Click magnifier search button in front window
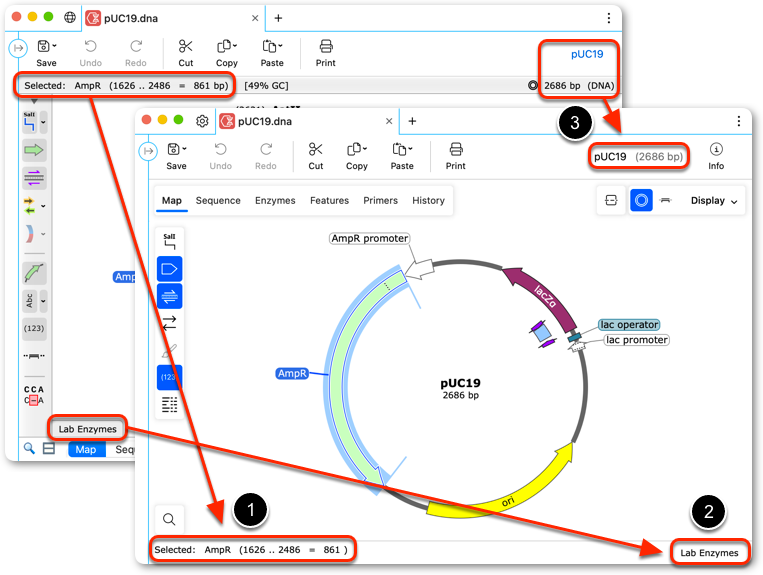Image resolution: width=763 pixels, height=575 pixels. 169,520
